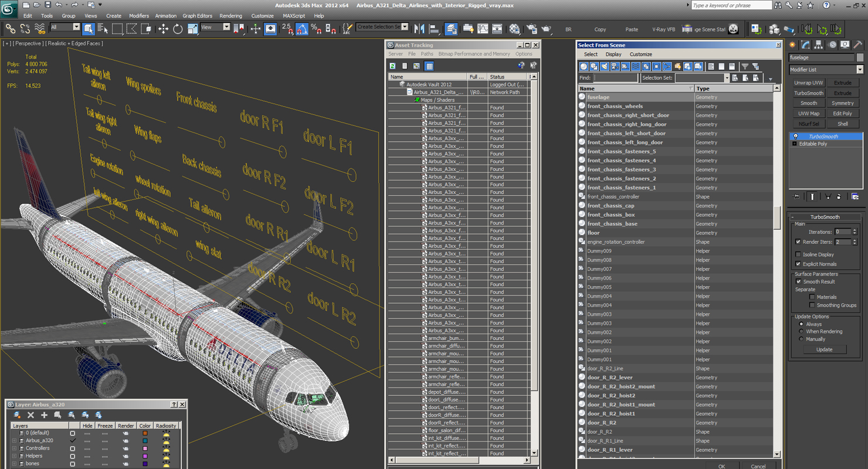Open the Modifiers menu
This screenshot has height=469, width=868.
point(139,16)
